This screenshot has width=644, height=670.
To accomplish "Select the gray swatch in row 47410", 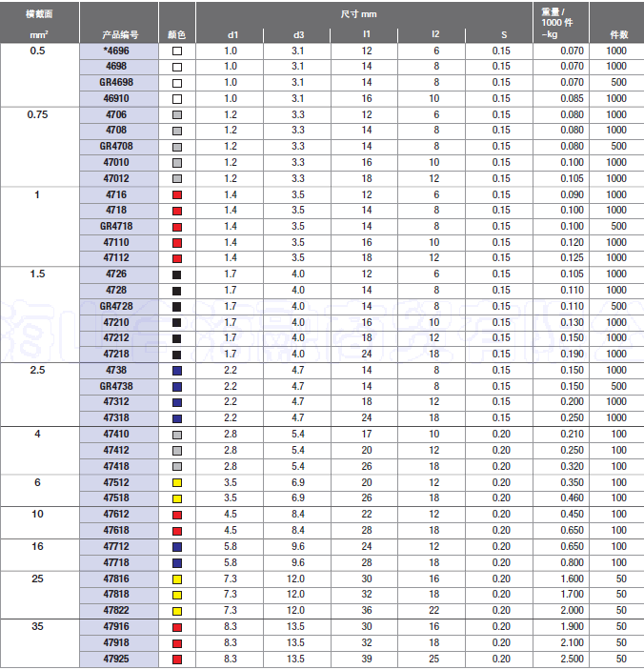I will point(176,435).
